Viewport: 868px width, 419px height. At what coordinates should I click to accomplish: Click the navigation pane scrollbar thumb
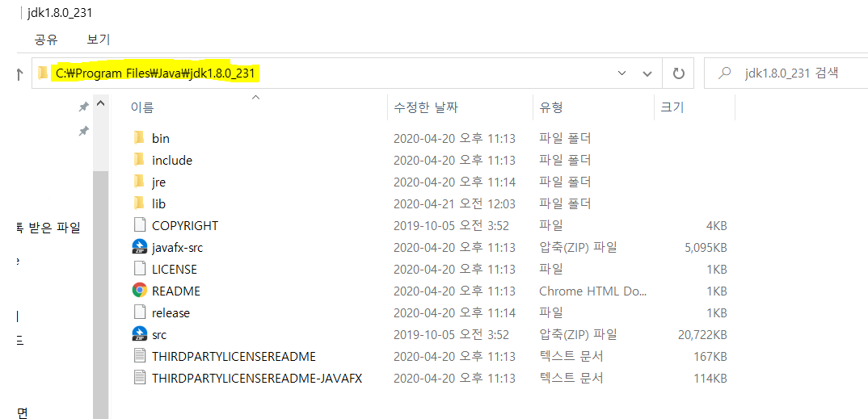point(100,294)
